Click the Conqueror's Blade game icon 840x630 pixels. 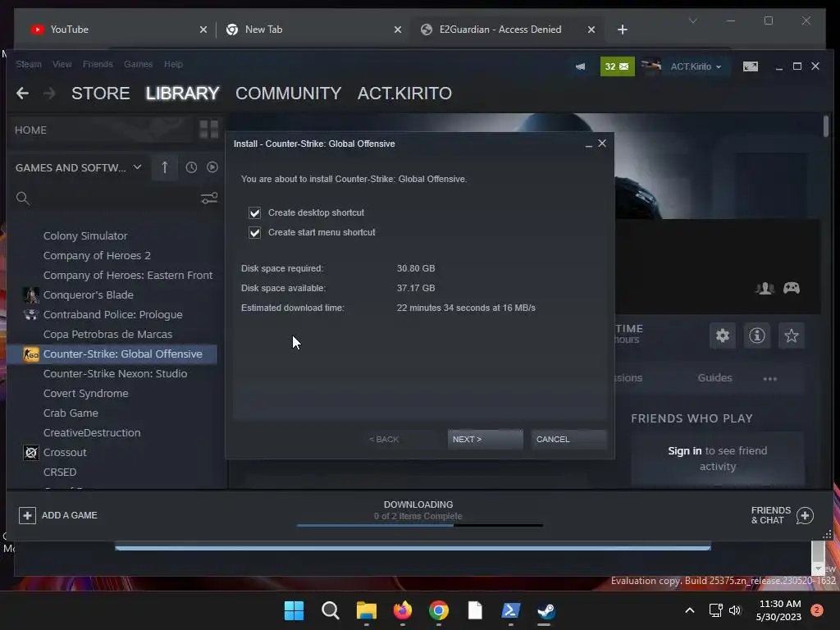pyautogui.click(x=31, y=295)
